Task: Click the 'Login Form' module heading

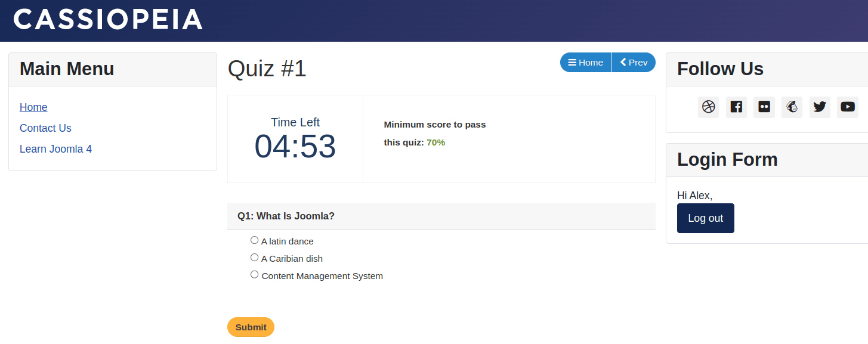Action: (727, 160)
